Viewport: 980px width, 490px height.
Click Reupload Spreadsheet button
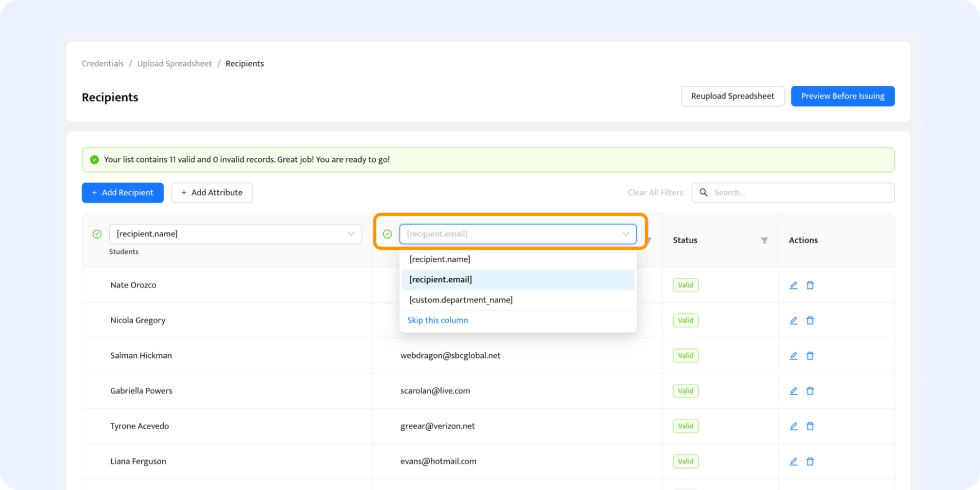tap(732, 96)
